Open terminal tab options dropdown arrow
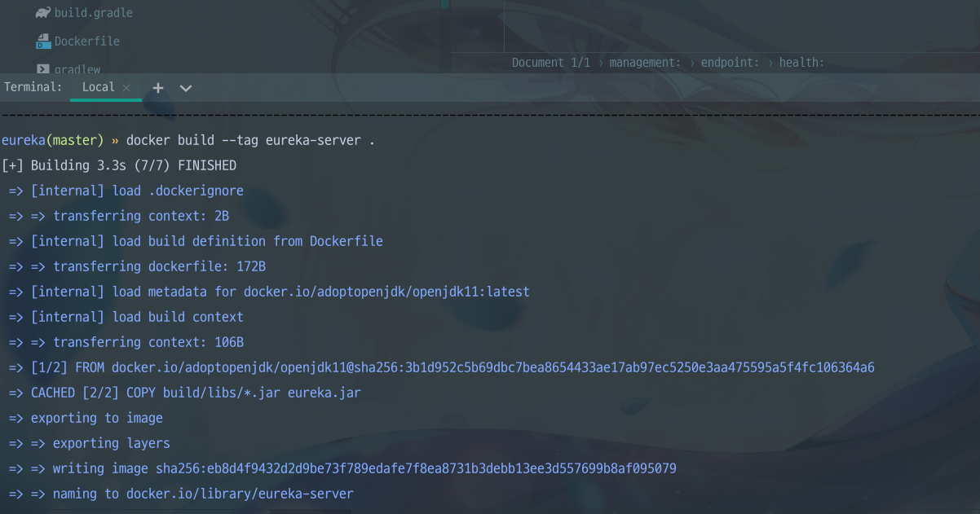The width and height of the screenshot is (980, 514). [x=186, y=88]
